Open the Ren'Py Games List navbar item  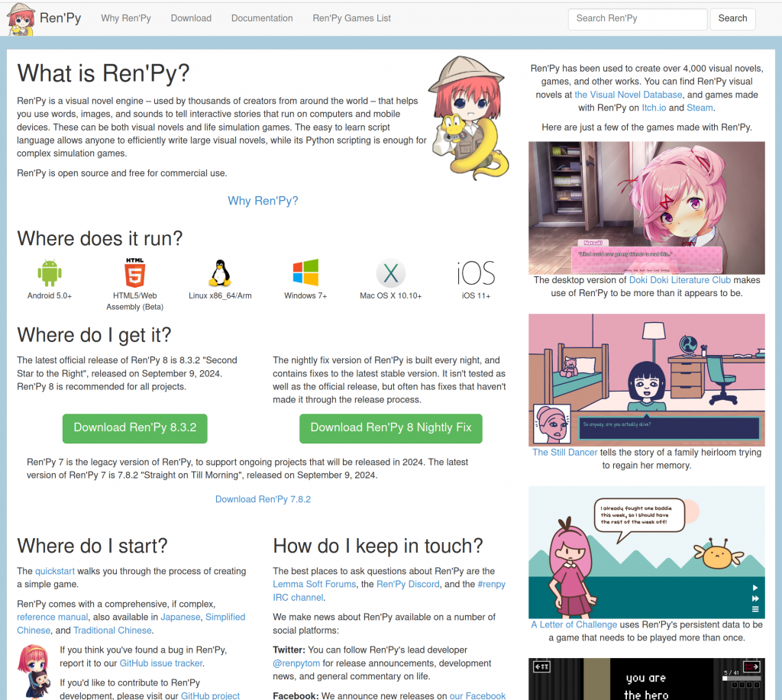pyautogui.click(x=351, y=18)
